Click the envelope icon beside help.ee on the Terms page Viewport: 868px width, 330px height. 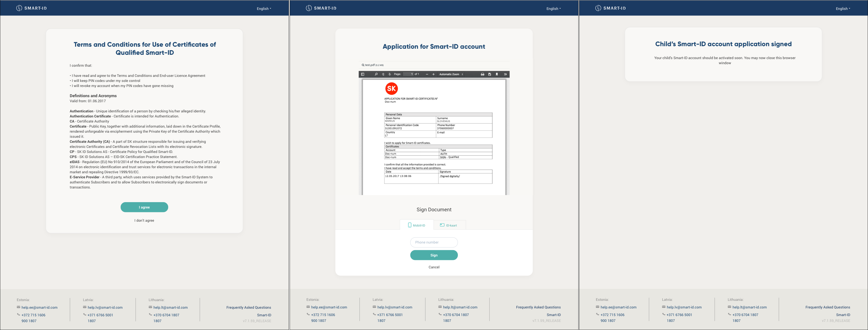click(x=19, y=307)
